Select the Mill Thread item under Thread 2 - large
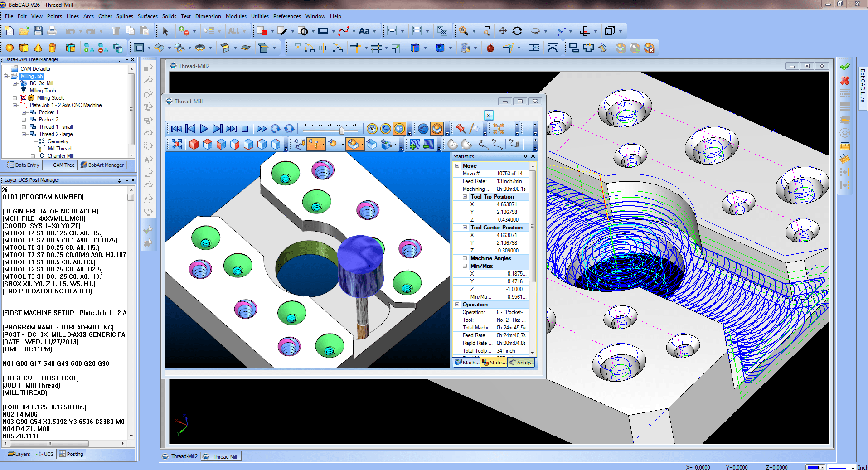868x470 pixels. [x=59, y=148]
